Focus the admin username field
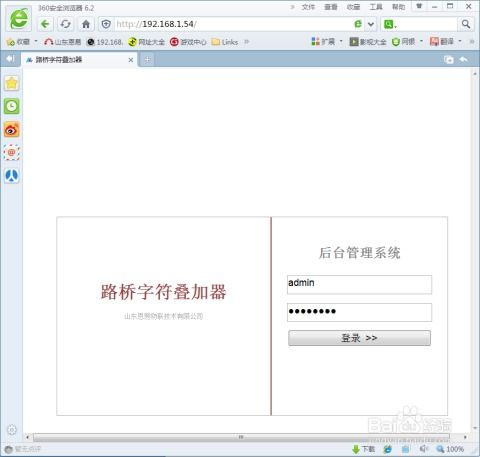 (x=359, y=284)
